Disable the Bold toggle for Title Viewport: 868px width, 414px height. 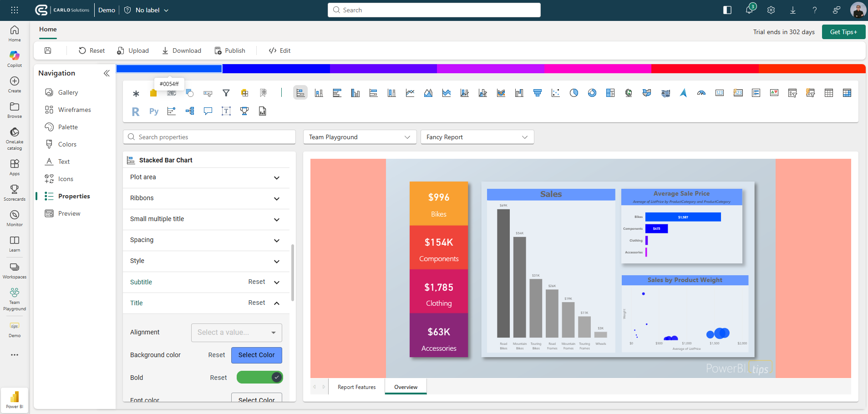[x=259, y=377]
